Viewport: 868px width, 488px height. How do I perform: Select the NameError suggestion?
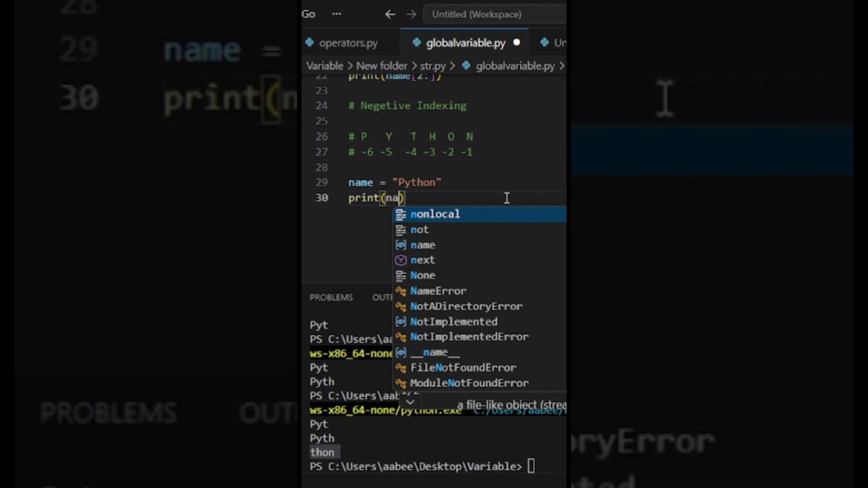point(479,291)
